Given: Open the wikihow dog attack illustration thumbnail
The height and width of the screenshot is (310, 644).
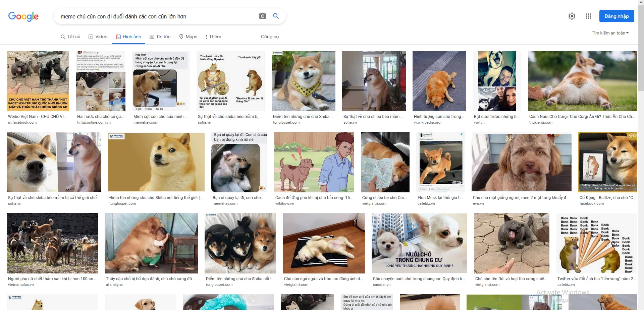Looking at the screenshot, I should pos(314,162).
